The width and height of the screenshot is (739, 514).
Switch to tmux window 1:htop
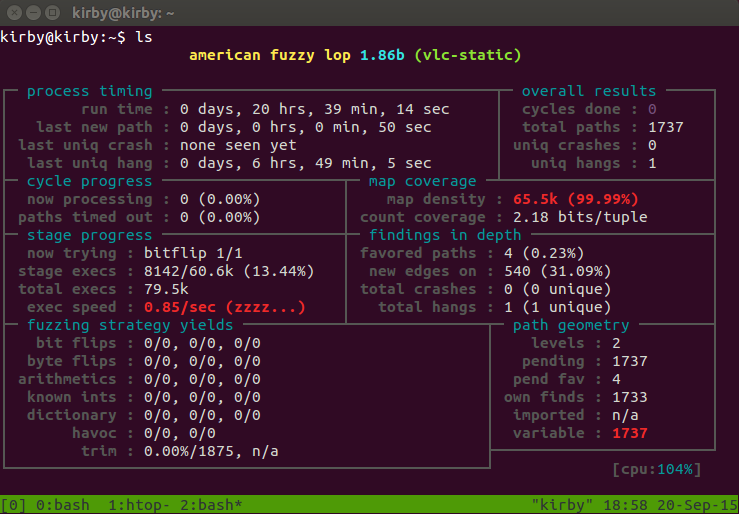[134, 505]
